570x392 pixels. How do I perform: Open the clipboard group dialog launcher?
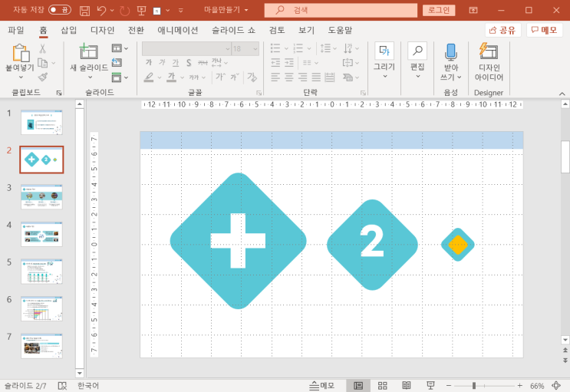(x=59, y=93)
